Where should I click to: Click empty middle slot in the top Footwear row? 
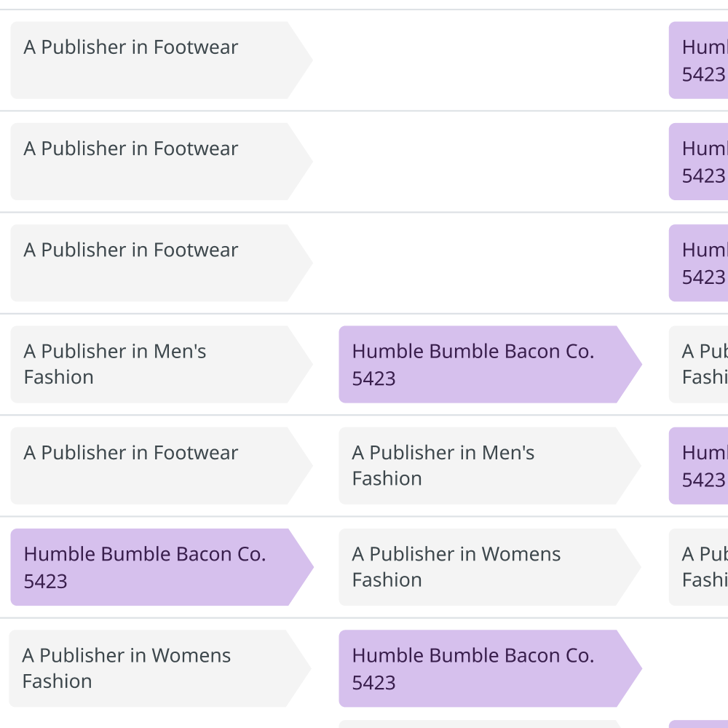pyautogui.click(x=488, y=60)
